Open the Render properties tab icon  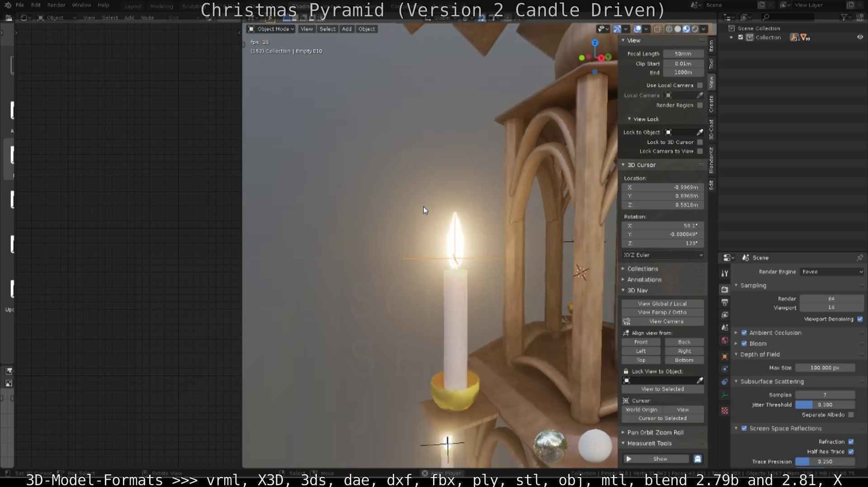coord(725,290)
